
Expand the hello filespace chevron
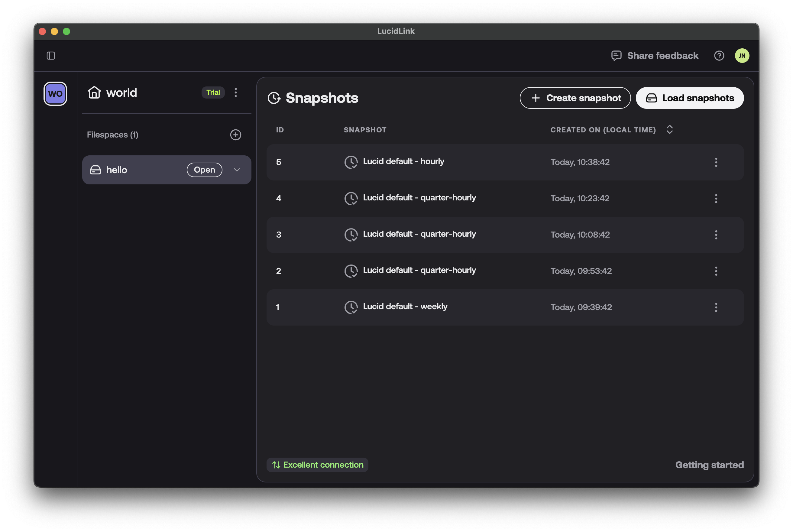(237, 170)
